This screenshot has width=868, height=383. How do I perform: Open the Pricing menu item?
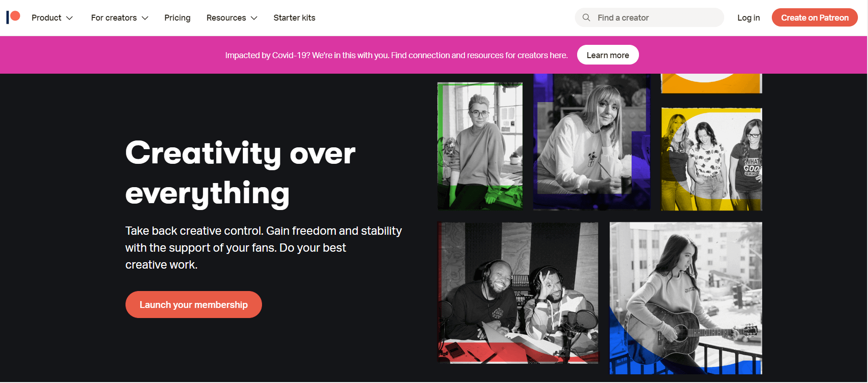coord(177,18)
